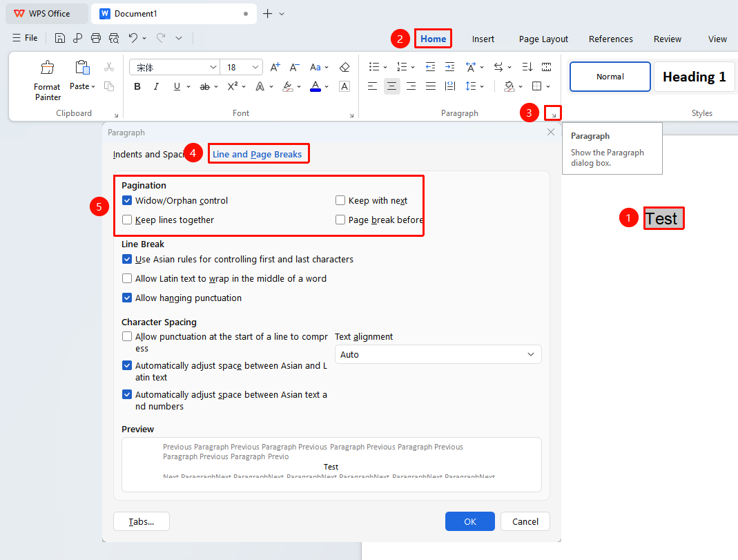Toggle Italic formatting
Image resolution: width=738 pixels, height=560 pixels.
click(156, 86)
